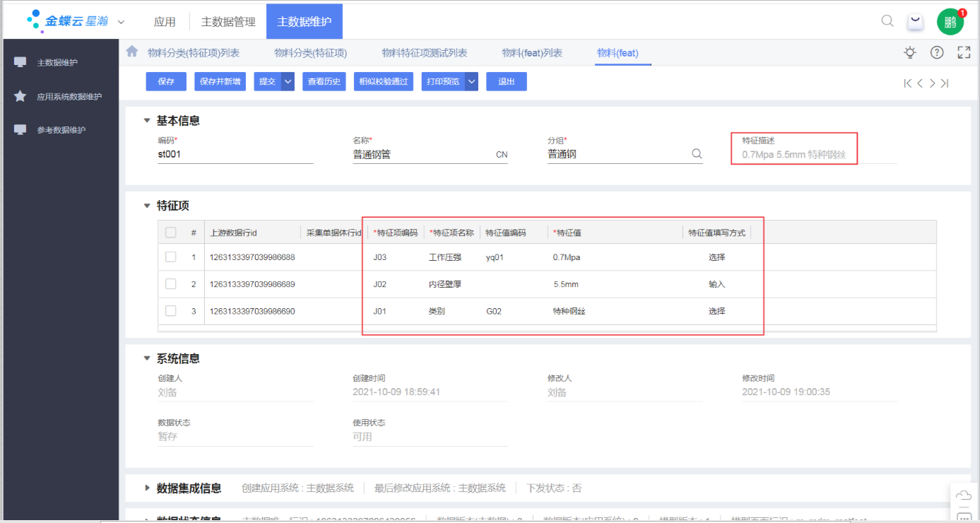Open the green user avatar menu
Viewport: 980px width, 523px height.
click(950, 22)
